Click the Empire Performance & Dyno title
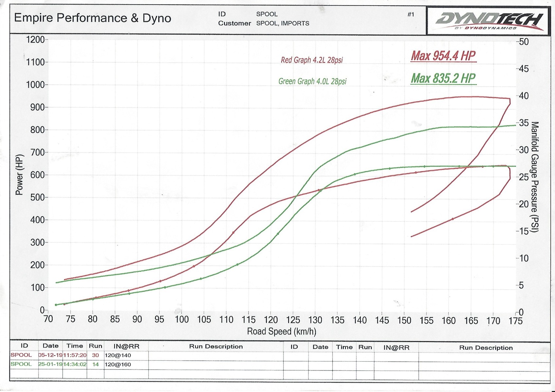The height and width of the screenshot is (392, 555). point(93,18)
